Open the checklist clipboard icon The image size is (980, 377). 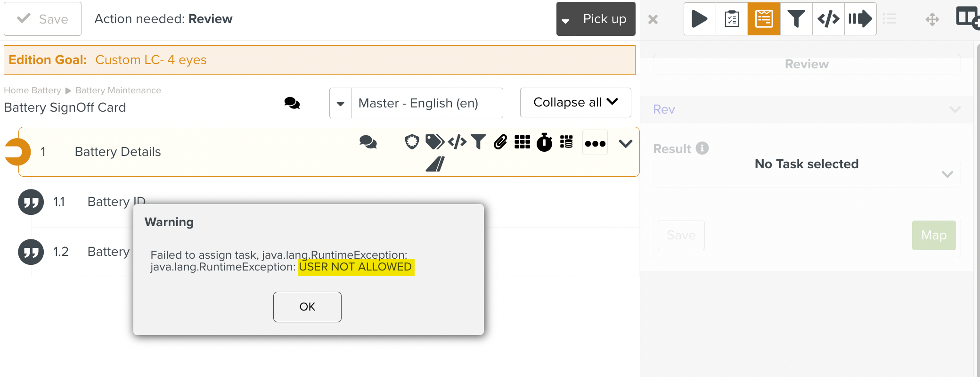(732, 19)
